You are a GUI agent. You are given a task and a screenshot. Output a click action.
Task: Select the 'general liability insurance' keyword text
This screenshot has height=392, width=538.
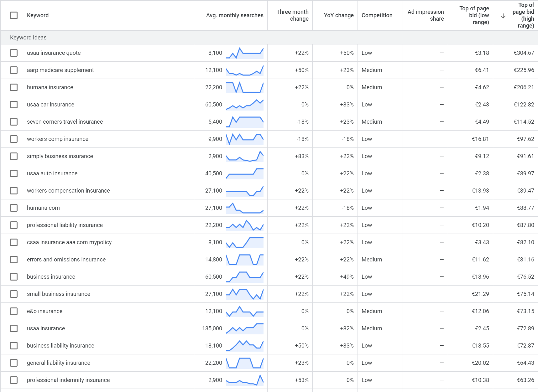tap(59, 363)
